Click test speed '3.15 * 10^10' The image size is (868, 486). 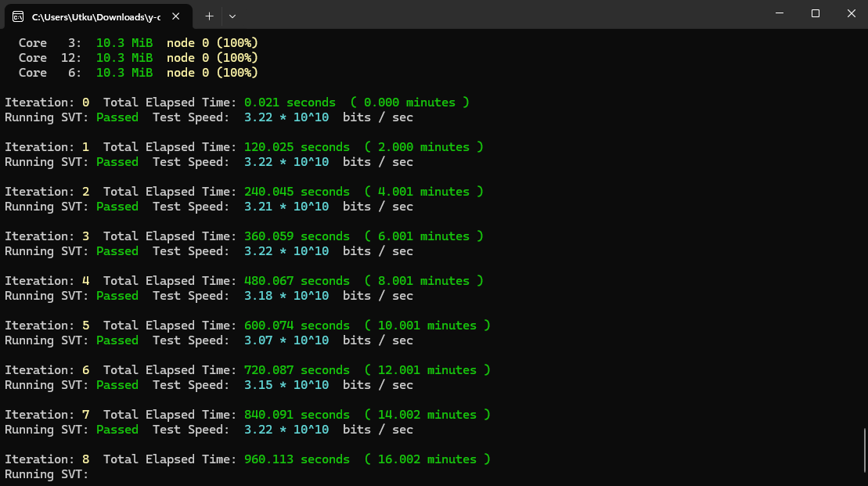coord(286,385)
